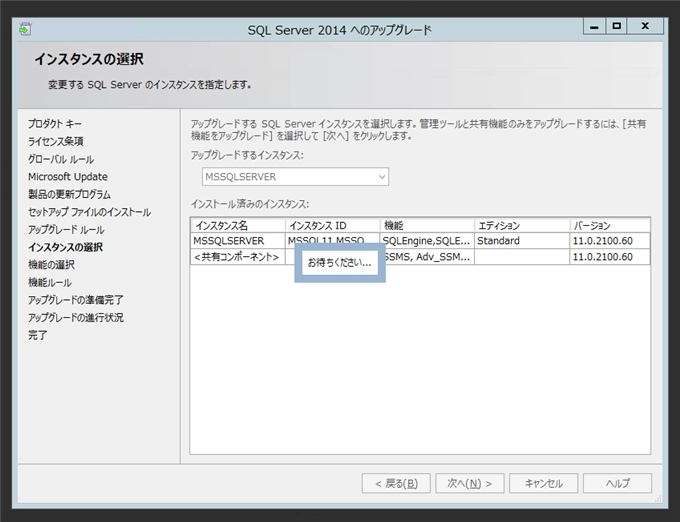
Task: Click the バージョン column header
Action: pos(610,226)
